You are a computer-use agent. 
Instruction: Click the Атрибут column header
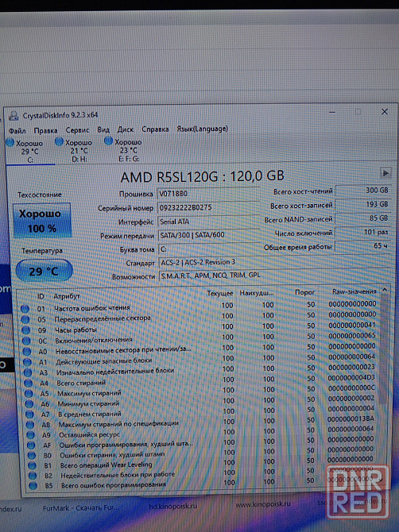[67, 296]
